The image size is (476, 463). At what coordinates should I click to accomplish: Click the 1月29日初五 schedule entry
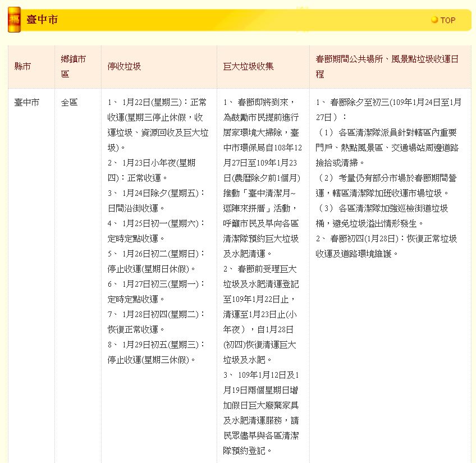157,352
